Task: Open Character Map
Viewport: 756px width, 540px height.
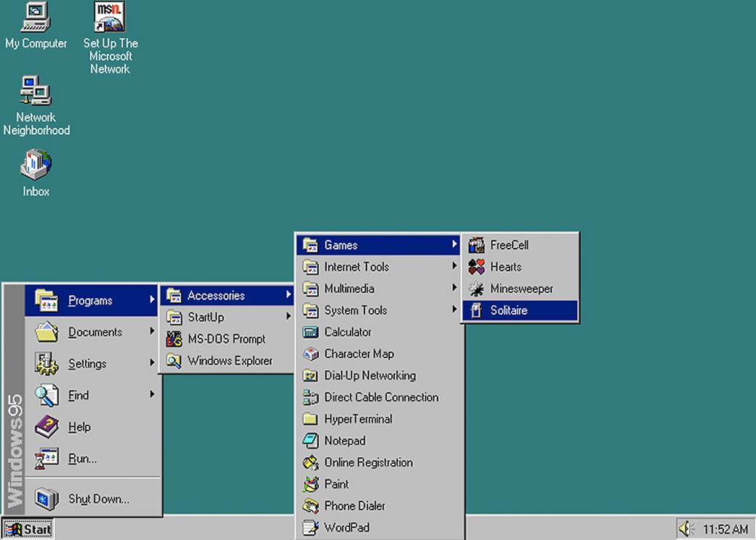Action: tap(358, 354)
